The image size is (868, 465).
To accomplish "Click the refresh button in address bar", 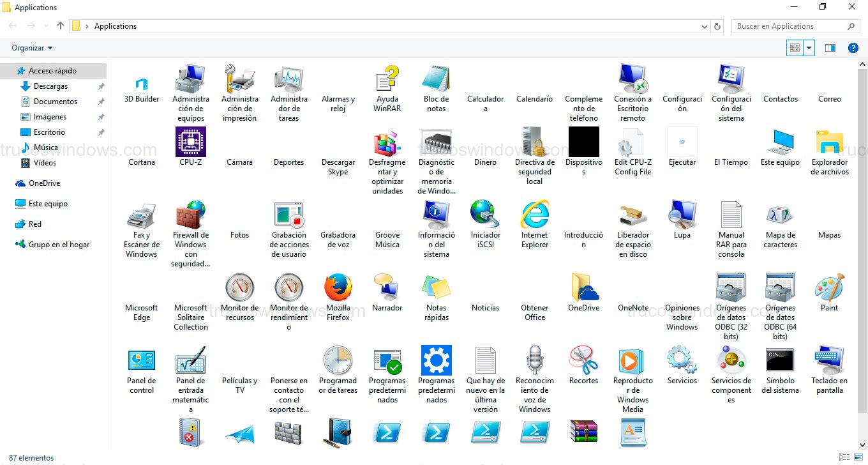I will tap(717, 26).
